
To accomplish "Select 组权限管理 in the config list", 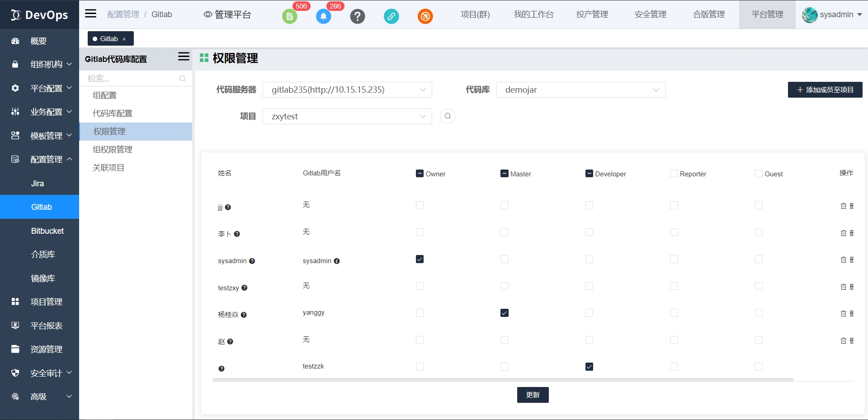I will tap(113, 150).
